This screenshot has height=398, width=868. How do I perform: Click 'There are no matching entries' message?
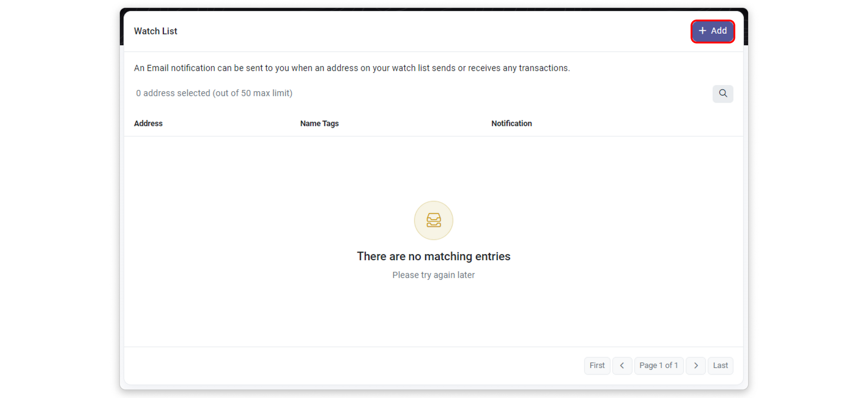pyautogui.click(x=434, y=256)
